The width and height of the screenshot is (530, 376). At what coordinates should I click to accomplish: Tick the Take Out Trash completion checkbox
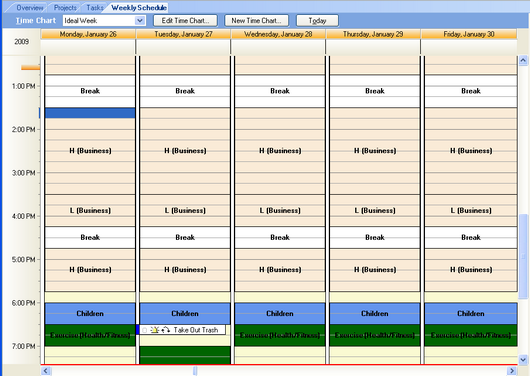144,330
